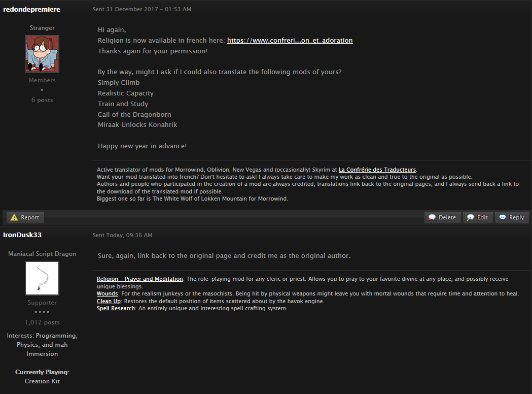Open redondepremiere's avatar image
The height and width of the screenshot is (394, 532).
click(42, 54)
